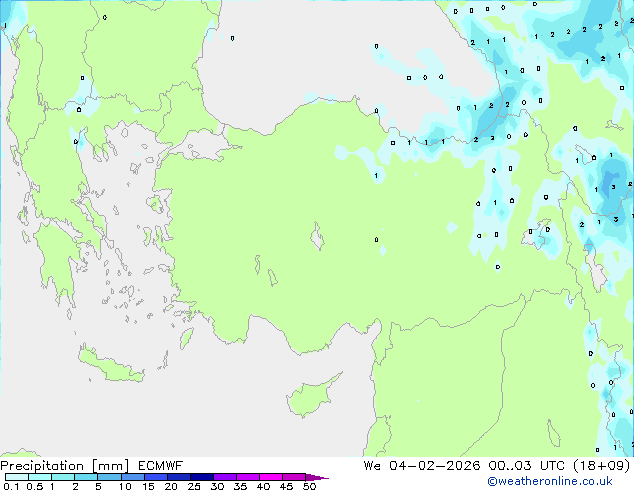634x490 pixels.
Task: Click the over-50 mm arrow tip on the legend
Action: pyautogui.click(x=317, y=478)
